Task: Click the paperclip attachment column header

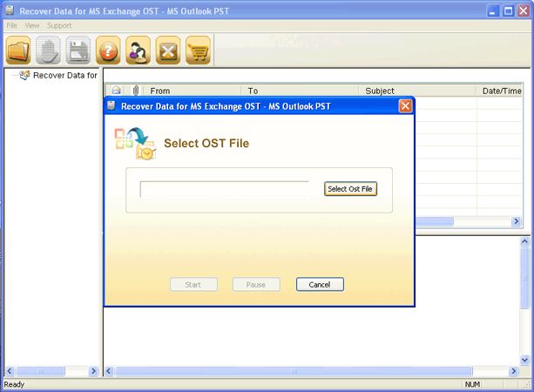Action: click(x=136, y=91)
